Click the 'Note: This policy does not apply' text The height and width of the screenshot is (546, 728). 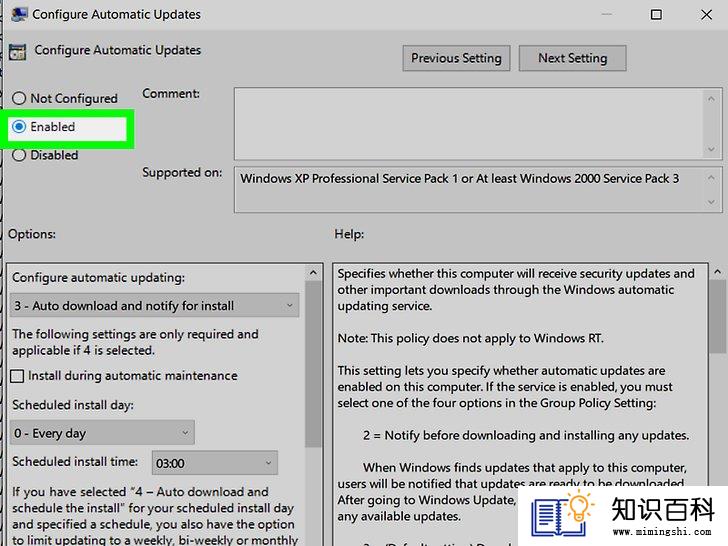[471, 338]
